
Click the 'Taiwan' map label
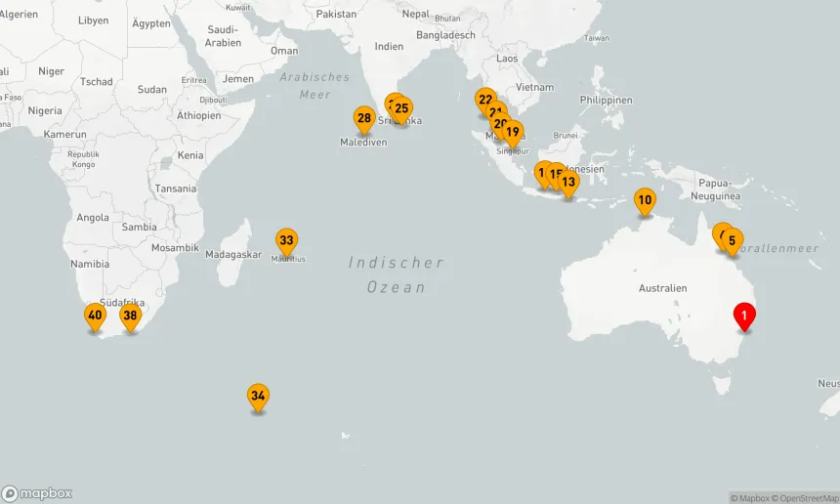(597, 38)
